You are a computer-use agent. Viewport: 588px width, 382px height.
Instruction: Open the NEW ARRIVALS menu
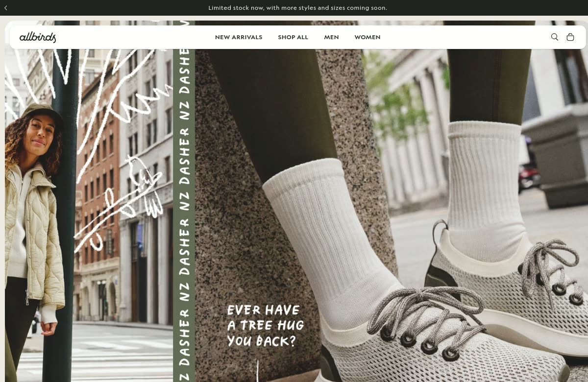(x=239, y=37)
